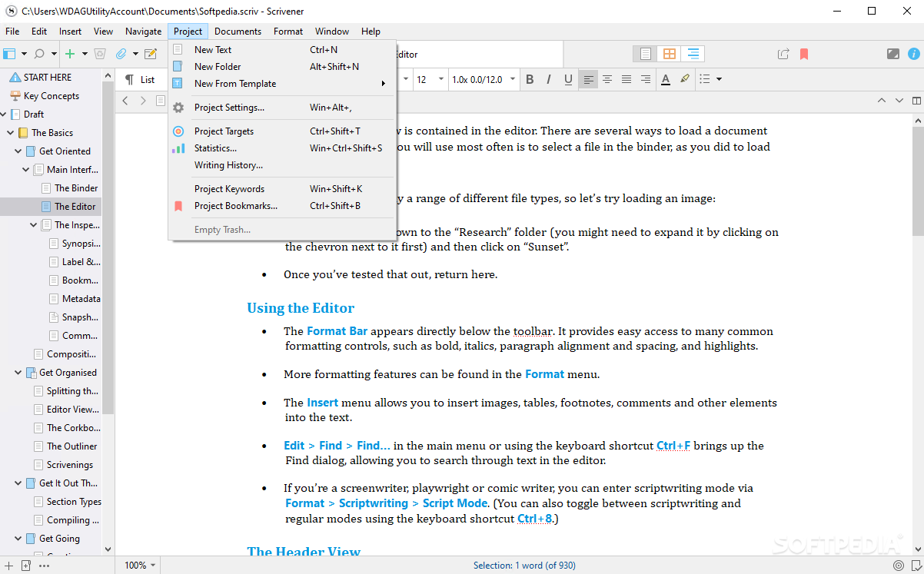Go to next document arrow
924x574 pixels.
[x=899, y=101]
